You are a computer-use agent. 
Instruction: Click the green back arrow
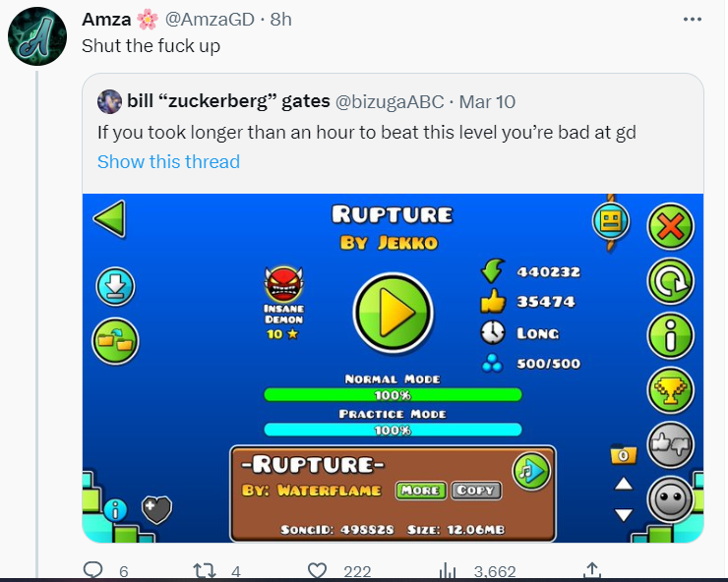(x=109, y=219)
